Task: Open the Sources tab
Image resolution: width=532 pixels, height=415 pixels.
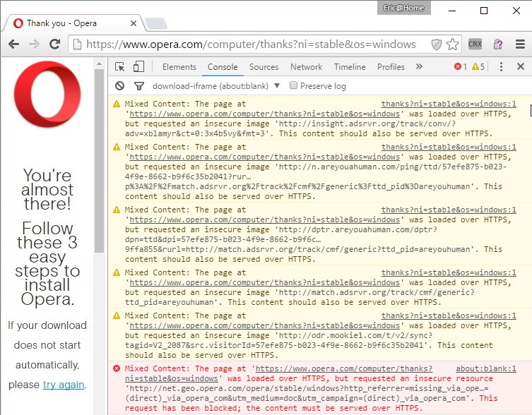Action: 264,67
